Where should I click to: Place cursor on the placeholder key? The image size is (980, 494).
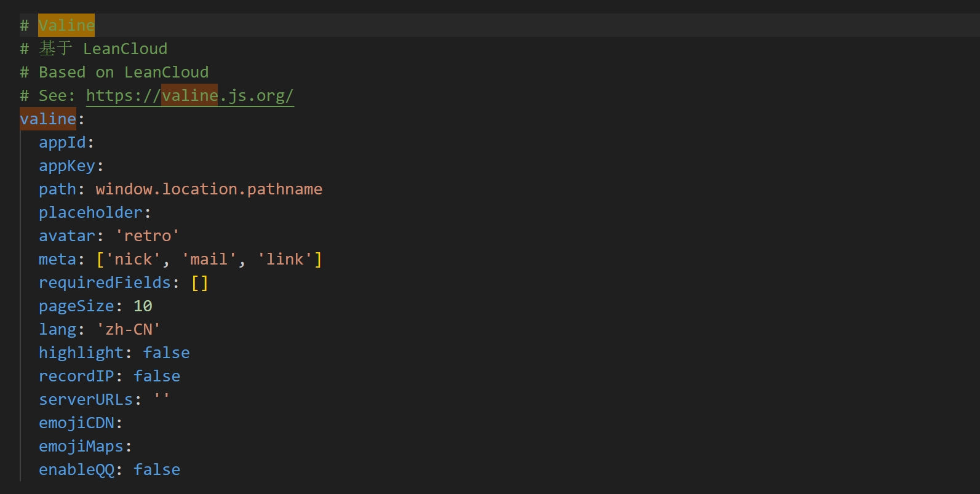pyautogui.click(x=90, y=213)
